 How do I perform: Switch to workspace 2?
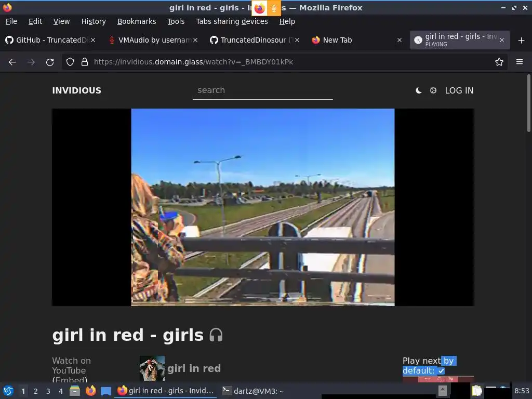(36, 391)
